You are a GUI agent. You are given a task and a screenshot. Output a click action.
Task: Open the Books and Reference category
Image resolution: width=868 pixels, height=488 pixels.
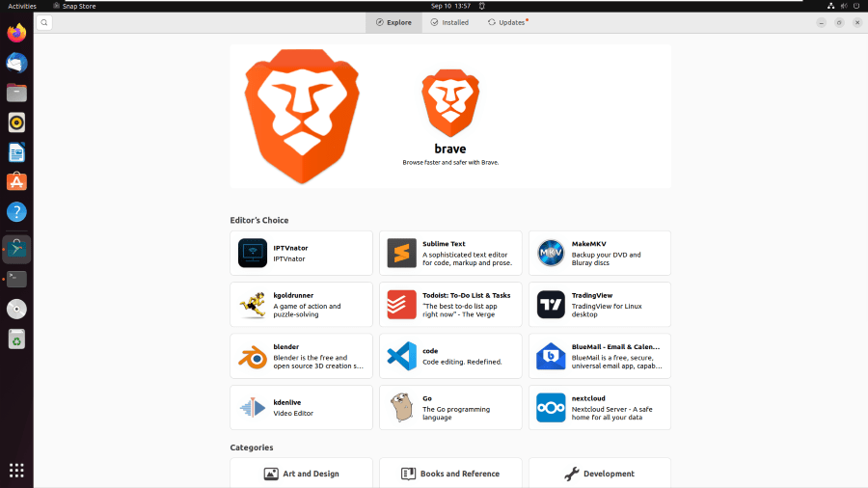(450, 474)
